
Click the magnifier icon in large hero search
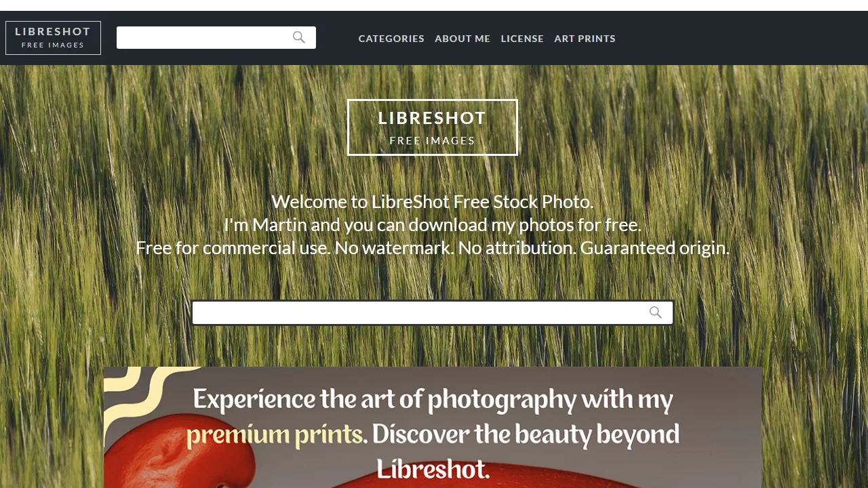655,312
